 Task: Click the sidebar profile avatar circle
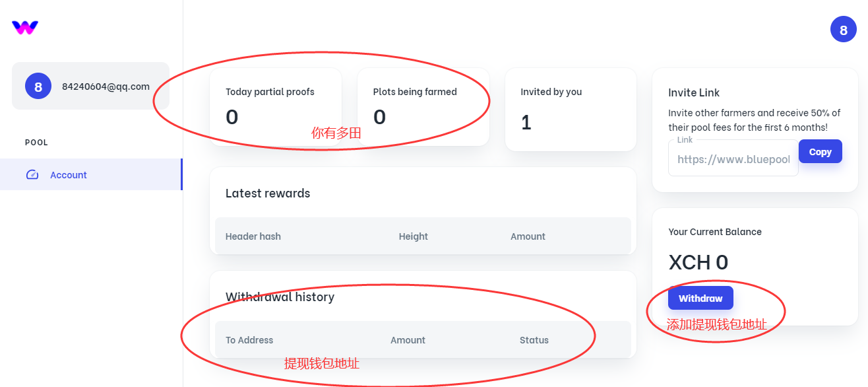[x=38, y=86]
